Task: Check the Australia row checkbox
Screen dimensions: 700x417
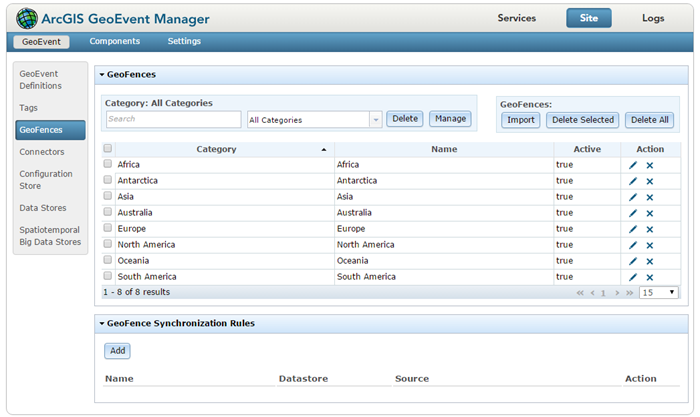Action: coord(108,212)
